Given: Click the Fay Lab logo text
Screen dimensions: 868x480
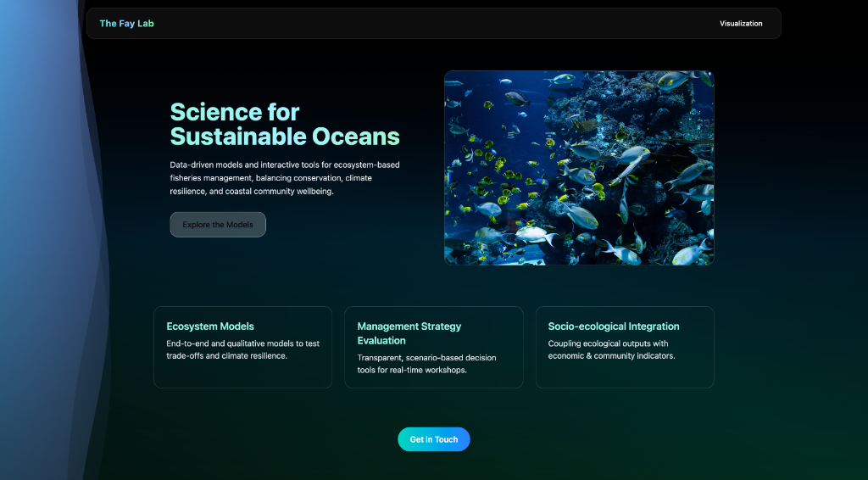Looking at the screenshot, I should (x=126, y=24).
